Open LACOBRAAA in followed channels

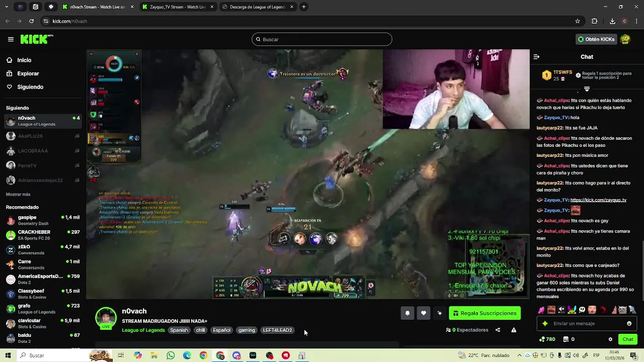click(43, 151)
